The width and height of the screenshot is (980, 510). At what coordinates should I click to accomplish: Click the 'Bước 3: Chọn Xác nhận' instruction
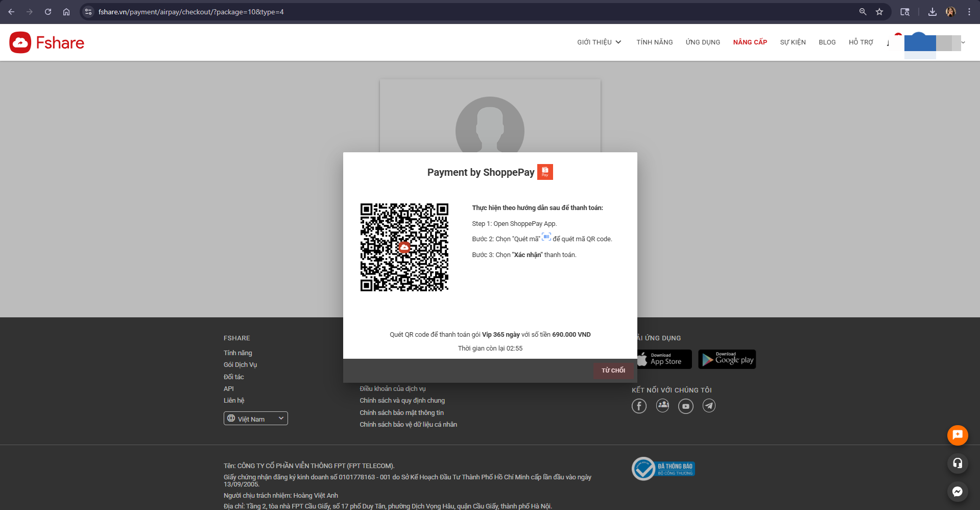click(524, 255)
